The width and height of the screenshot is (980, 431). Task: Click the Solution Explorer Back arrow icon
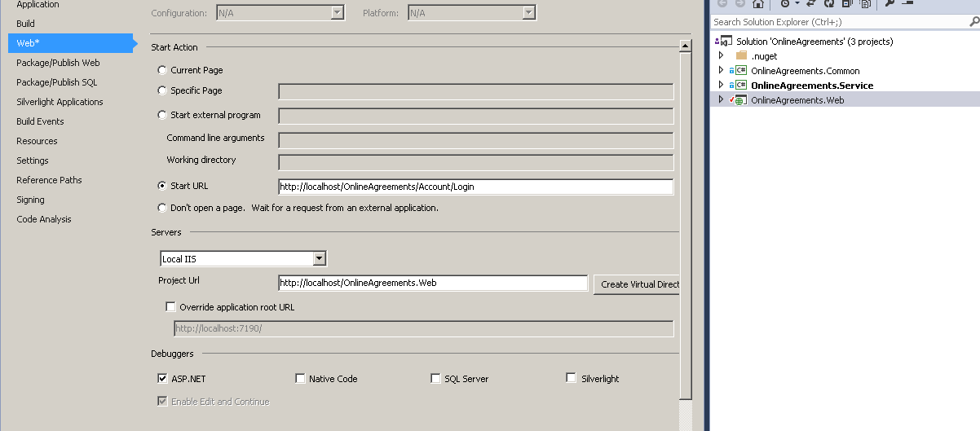(x=722, y=3)
